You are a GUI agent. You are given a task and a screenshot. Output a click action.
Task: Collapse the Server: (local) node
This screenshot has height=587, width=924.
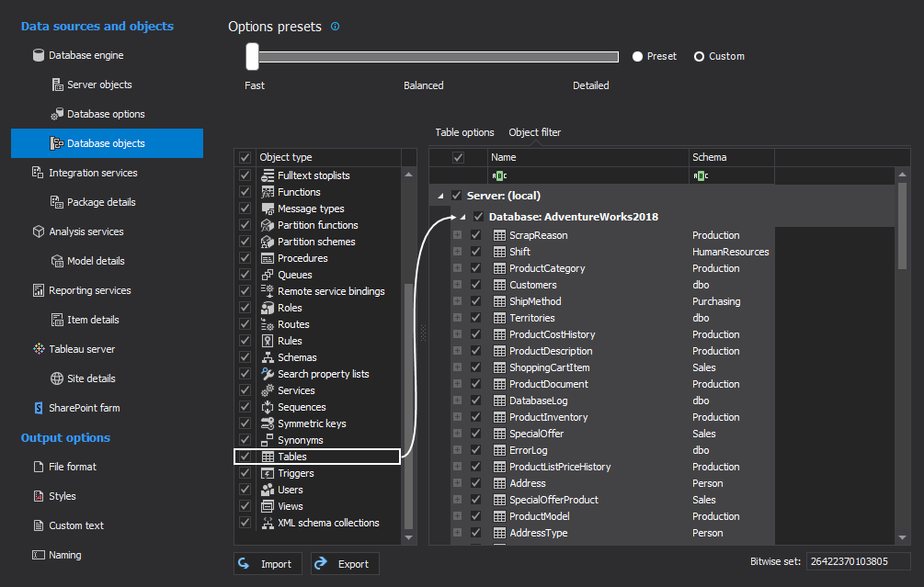tap(440, 196)
